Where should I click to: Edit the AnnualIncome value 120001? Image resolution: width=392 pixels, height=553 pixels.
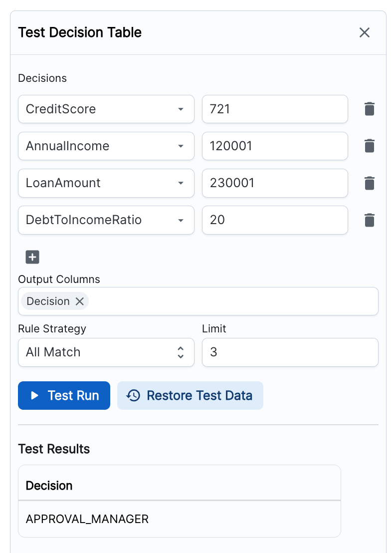pyautogui.click(x=274, y=146)
